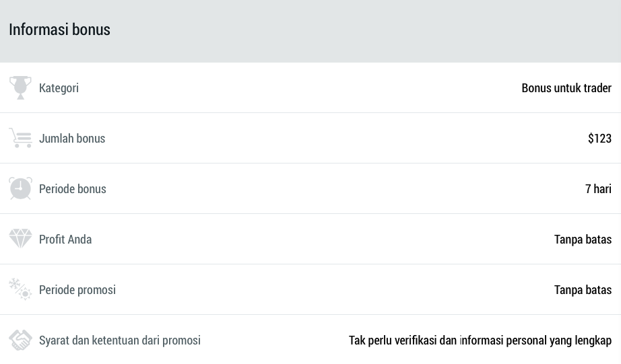Click the 7 hari period value

point(598,189)
